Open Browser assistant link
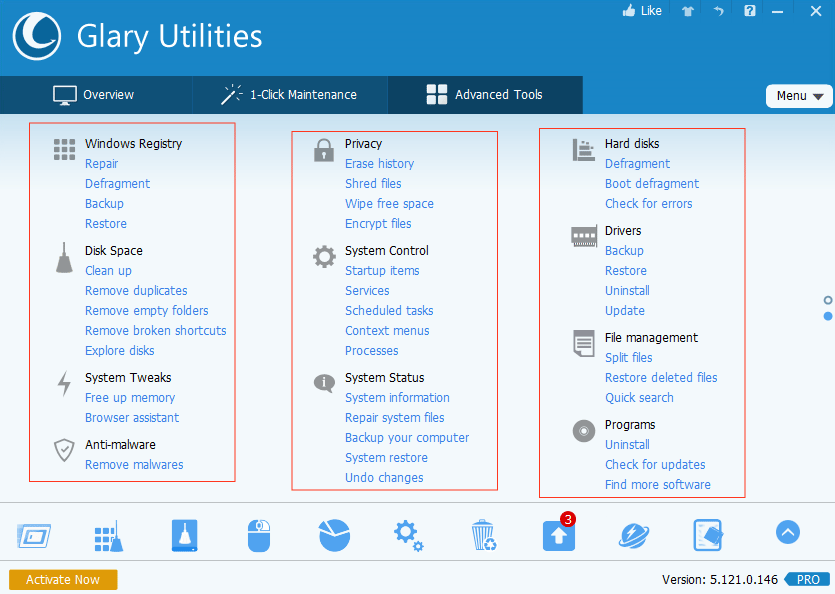Screen dimensions: 835x594 132,418
